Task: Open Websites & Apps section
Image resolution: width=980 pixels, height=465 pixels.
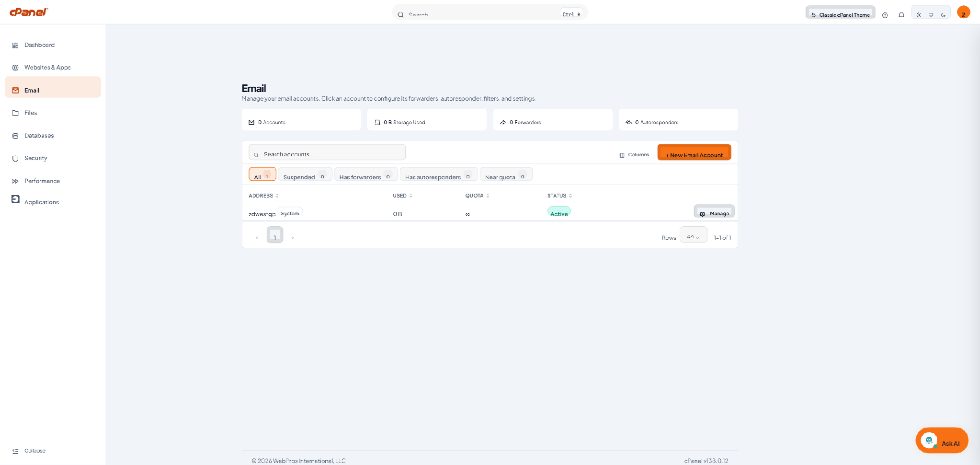Action: pos(53,68)
